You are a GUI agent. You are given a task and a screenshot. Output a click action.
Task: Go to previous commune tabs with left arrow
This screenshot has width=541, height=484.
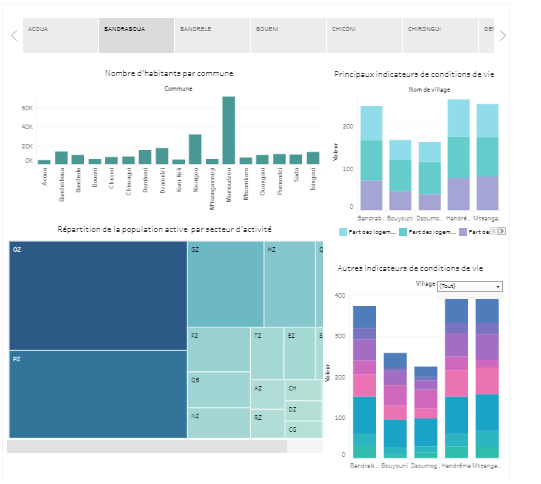(x=14, y=36)
